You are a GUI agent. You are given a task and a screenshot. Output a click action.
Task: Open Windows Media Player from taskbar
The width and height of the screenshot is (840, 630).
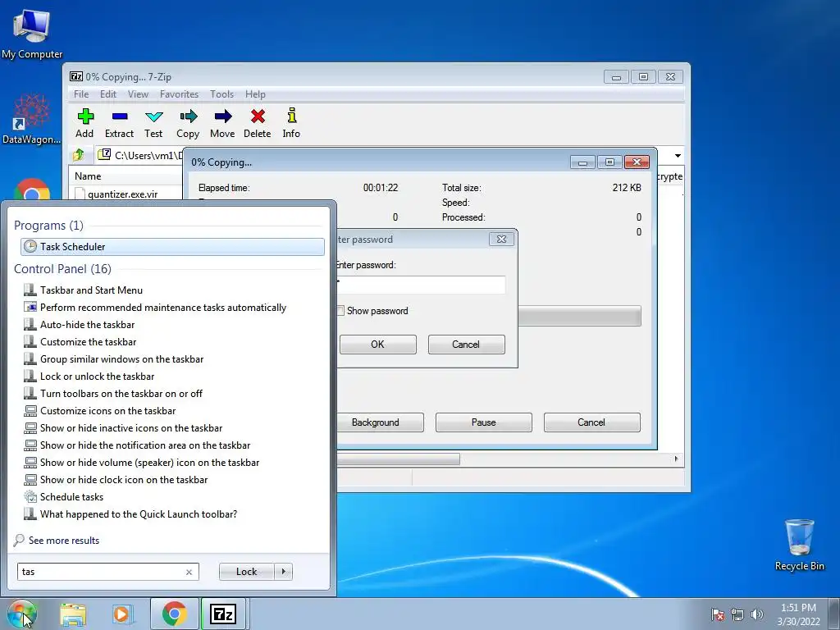point(122,614)
